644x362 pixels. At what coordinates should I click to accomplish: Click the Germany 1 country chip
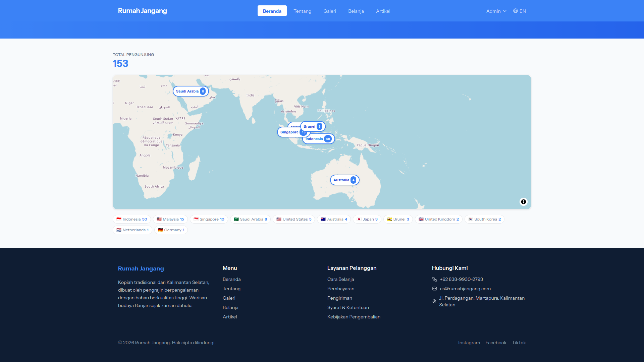[171, 230]
